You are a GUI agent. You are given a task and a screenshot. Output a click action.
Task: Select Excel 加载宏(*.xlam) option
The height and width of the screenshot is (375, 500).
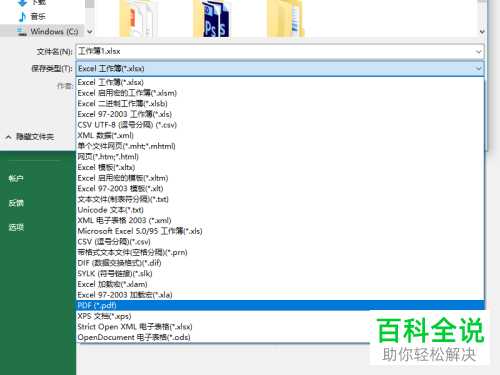(x=280, y=284)
